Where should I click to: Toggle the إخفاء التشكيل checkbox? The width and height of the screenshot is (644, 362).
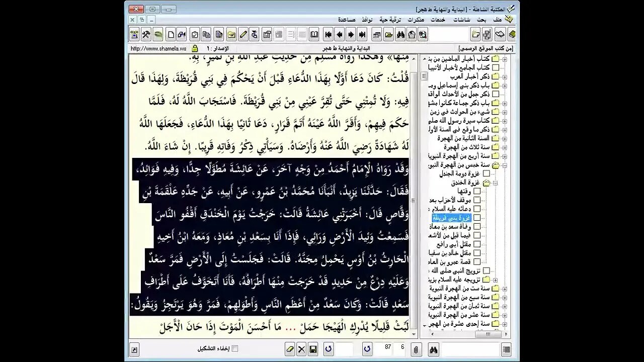[235, 348]
